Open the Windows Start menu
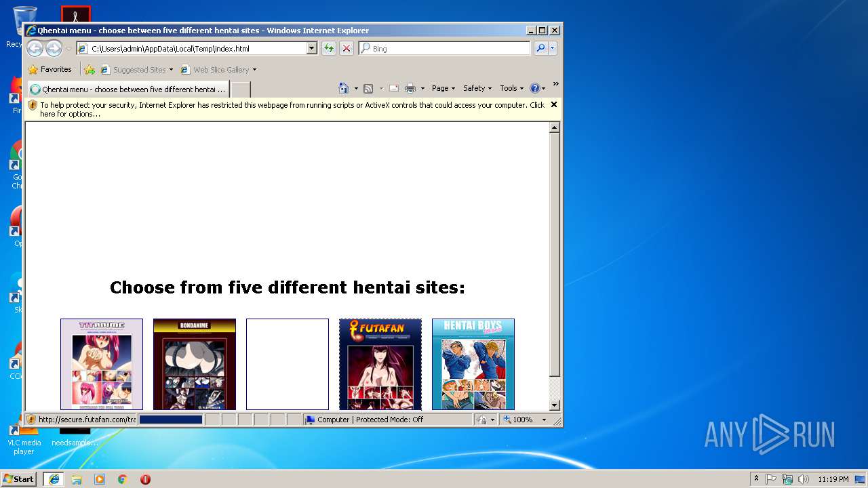 pos(18,479)
